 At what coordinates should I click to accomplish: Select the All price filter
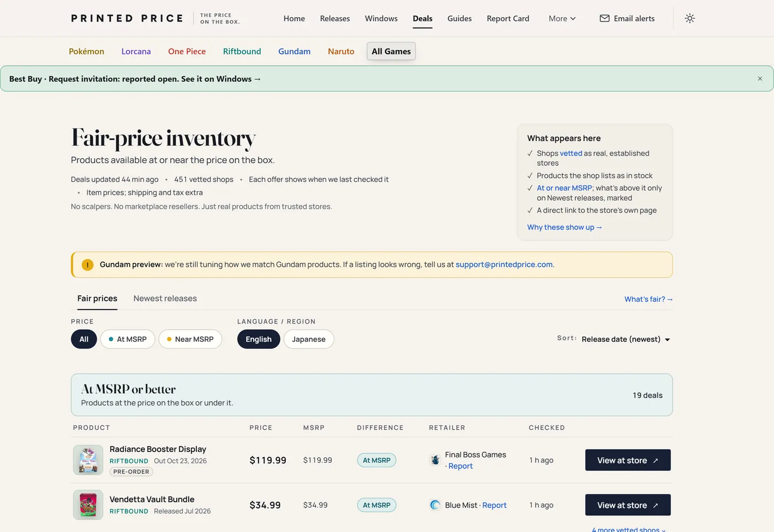point(84,339)
